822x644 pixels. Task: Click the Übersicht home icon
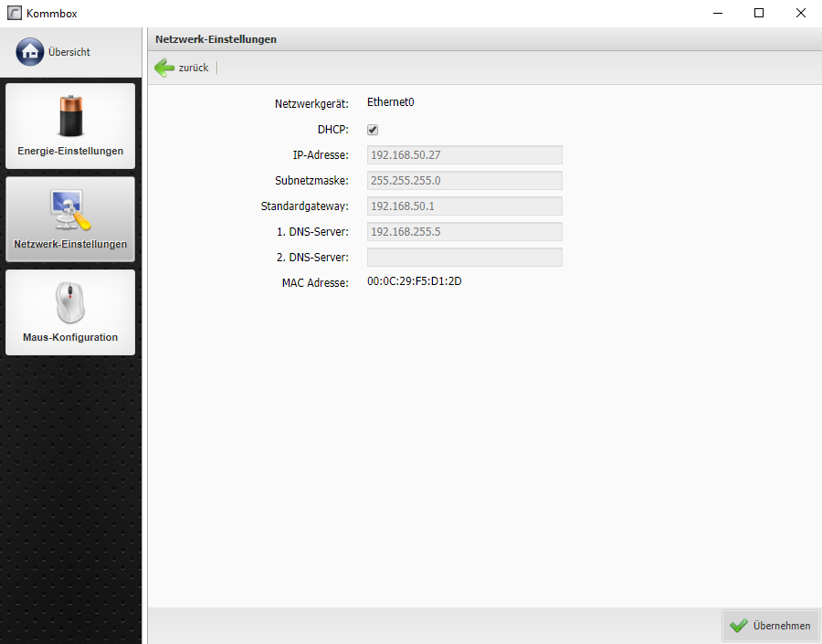pos(29,52)
